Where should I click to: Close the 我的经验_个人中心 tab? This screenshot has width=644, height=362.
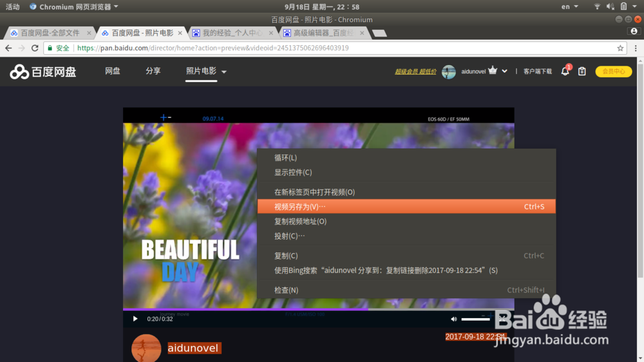point(270,33)
